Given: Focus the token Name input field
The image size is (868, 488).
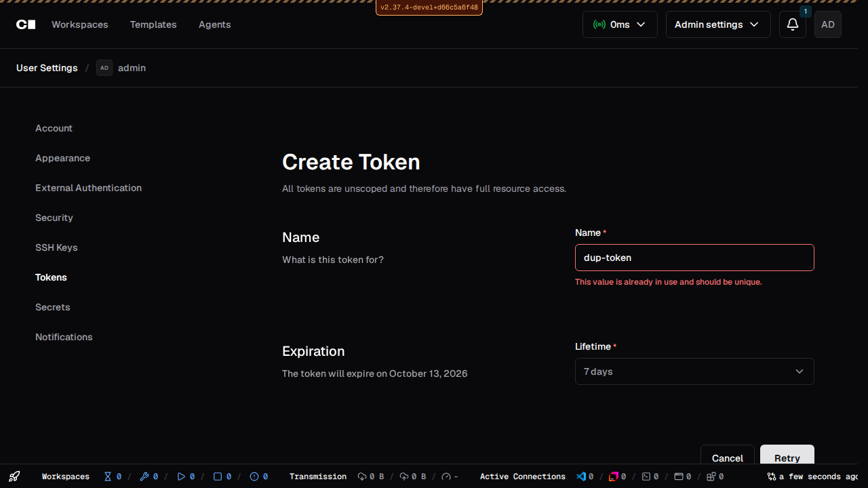Looking at the screenshot, I should coord(694,258).
